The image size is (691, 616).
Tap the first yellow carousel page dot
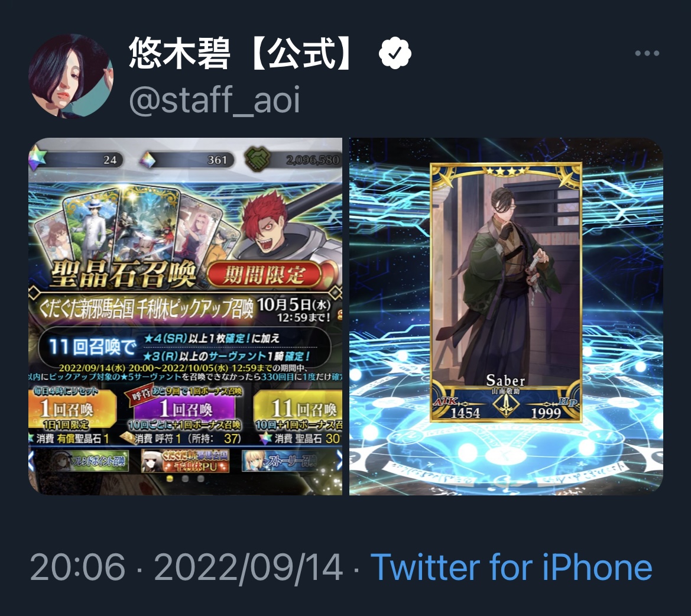170,479
